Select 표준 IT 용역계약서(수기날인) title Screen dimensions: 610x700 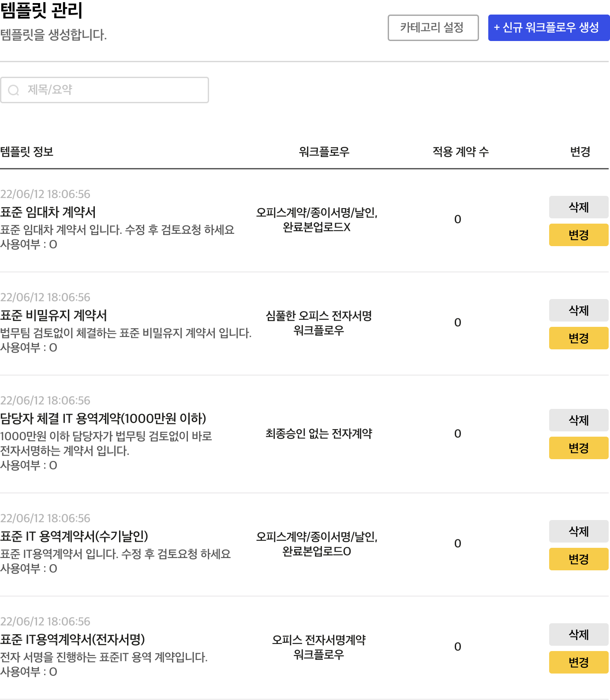pyautogui.click(x=74, y=536)
